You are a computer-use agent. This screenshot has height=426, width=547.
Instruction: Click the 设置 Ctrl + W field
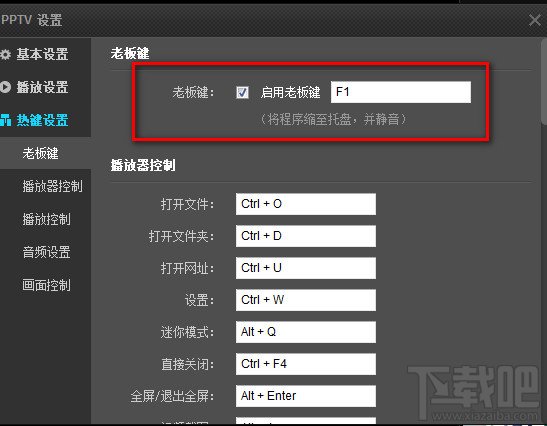(306, 300)
